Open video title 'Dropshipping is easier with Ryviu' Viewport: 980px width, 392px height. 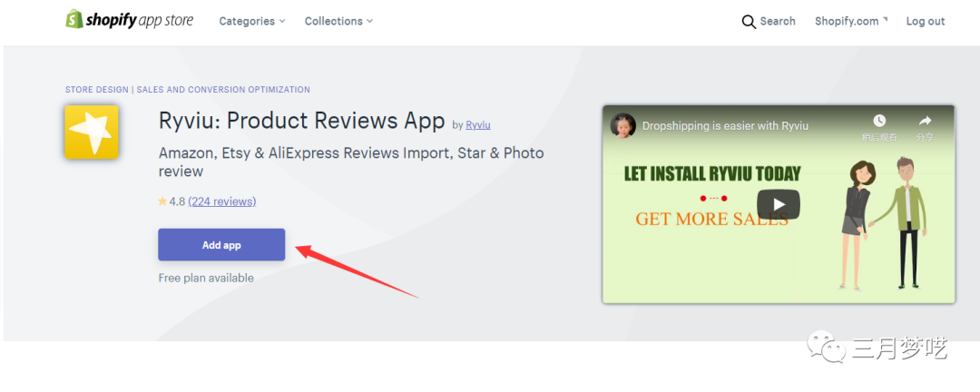[x=725, y=126]
